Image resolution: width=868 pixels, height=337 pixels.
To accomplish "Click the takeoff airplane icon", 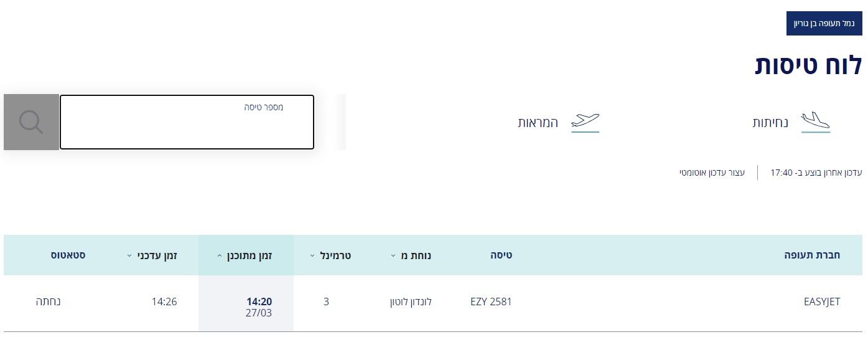I will coord(585,121).
